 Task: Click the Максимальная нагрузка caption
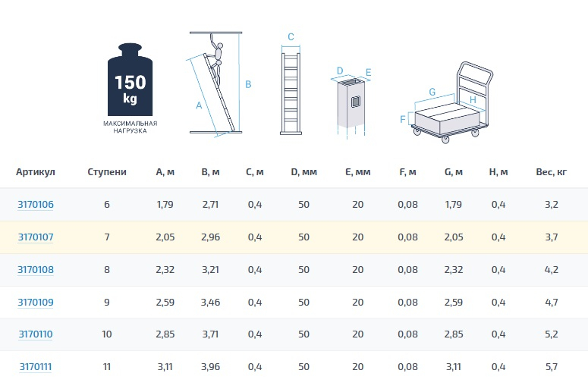point(130,127)
